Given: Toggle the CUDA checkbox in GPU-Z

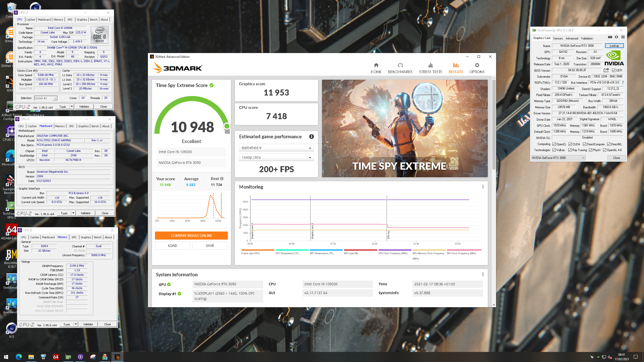Looking at the screenshot, I should click(x=570, y=144).
